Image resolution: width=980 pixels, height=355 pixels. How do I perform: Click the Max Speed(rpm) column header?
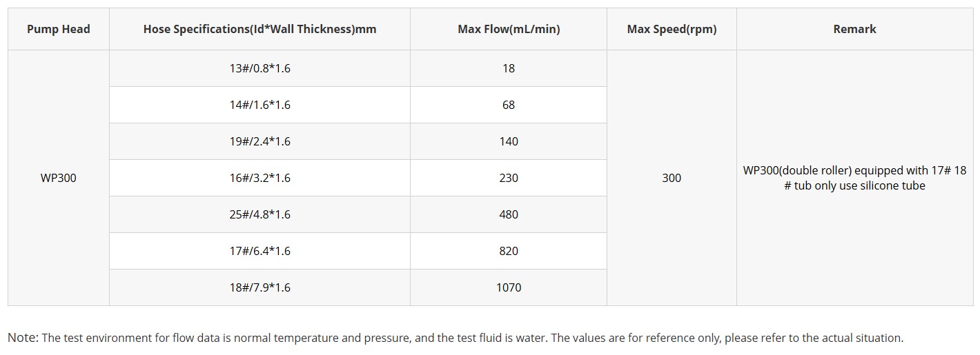click(x=672, y=29)
